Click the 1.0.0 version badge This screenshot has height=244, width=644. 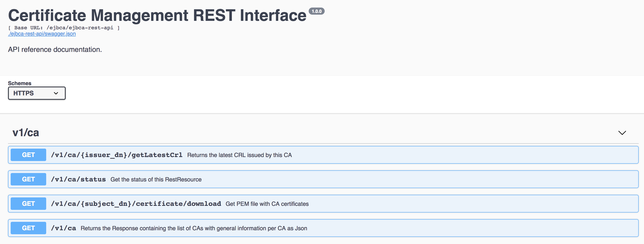[316, 11]
